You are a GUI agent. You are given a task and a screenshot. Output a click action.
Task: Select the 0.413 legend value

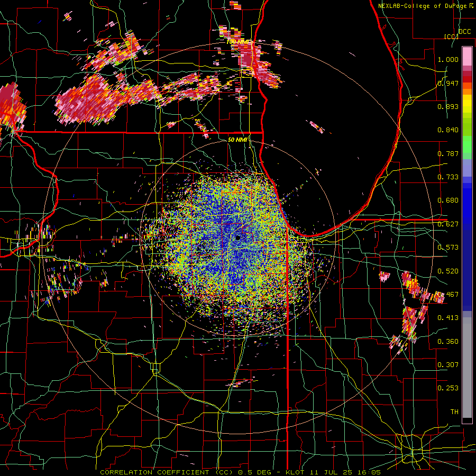coord(448,318)
